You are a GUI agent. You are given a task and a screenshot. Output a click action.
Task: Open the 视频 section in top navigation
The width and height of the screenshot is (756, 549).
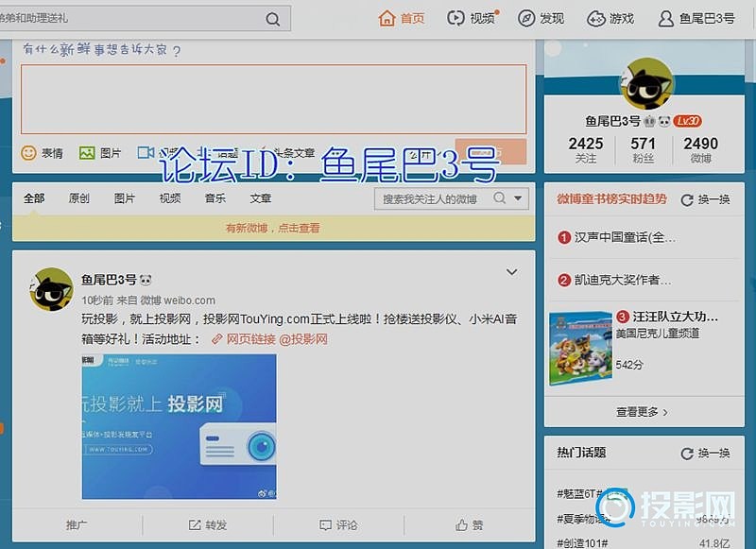pyautogui.click(x=472, y=18)
